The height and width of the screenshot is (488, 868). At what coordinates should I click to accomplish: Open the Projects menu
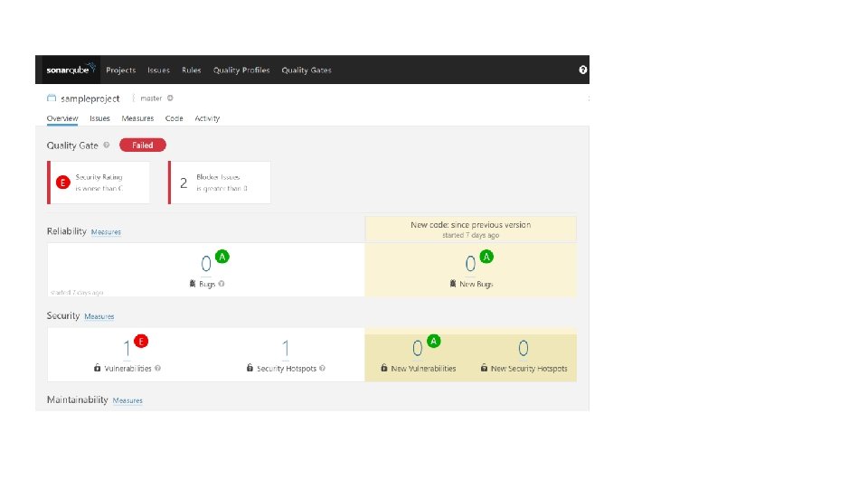coord(120,70)
